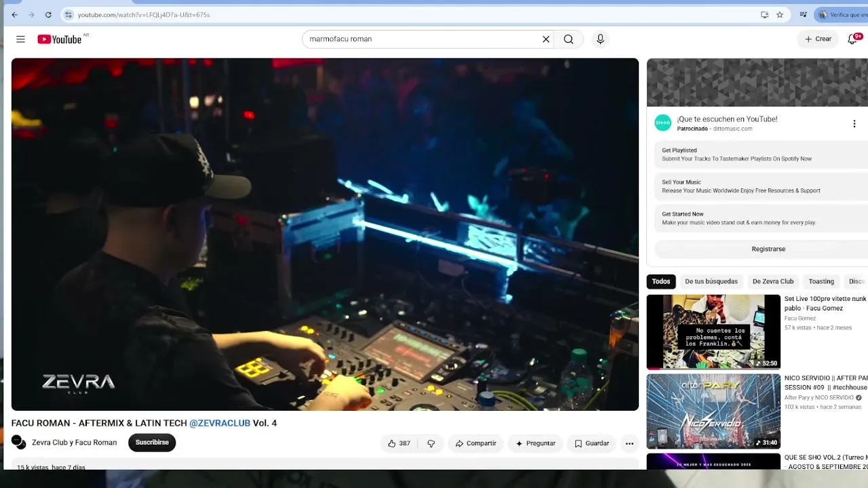Open the Sell Your Music ad link
Viewport: 868px width, 488px height.
762,186
